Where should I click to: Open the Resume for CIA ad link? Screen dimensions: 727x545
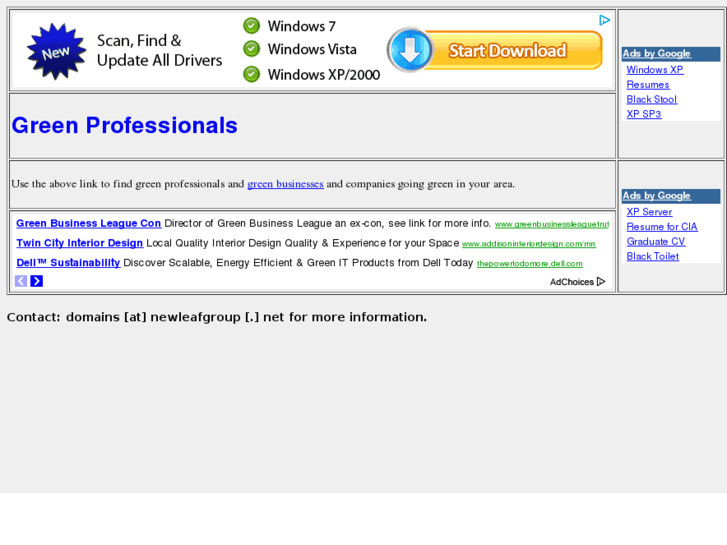tap(662, 227)
